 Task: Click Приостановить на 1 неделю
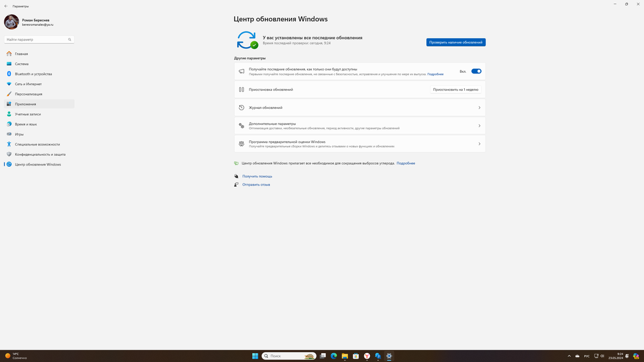[456, 90]
